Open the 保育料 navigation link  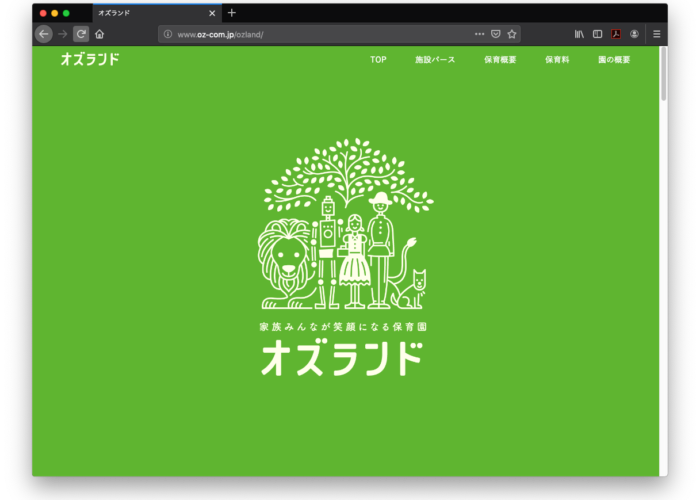click(557, 60)
